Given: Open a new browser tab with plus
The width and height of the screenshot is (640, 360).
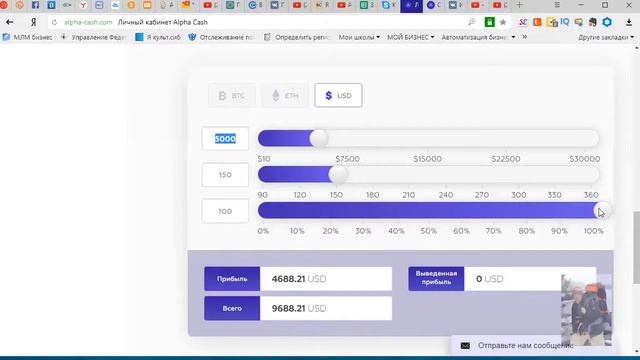Looking at the screenshot, I should [x=519, y=5].
